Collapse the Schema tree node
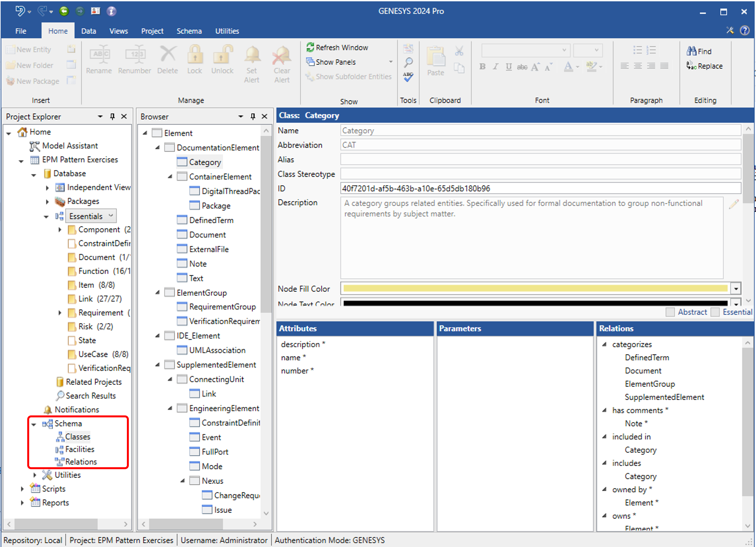 [34, 424]
